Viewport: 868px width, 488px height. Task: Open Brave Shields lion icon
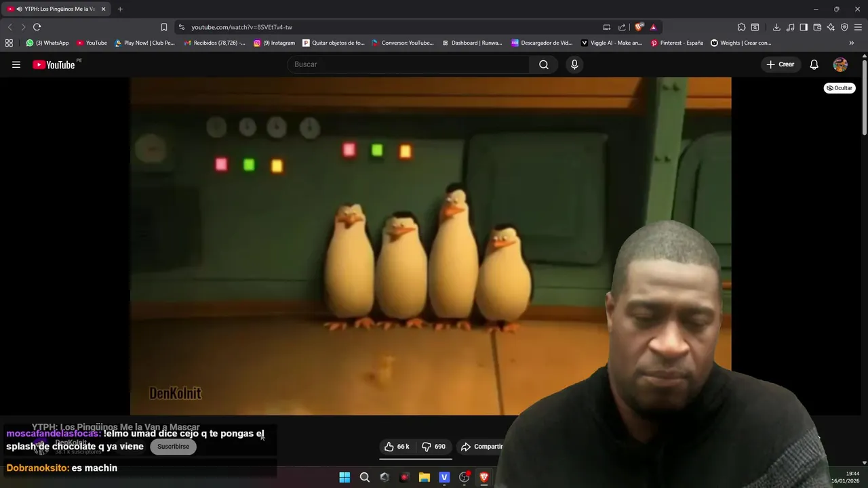639,27
